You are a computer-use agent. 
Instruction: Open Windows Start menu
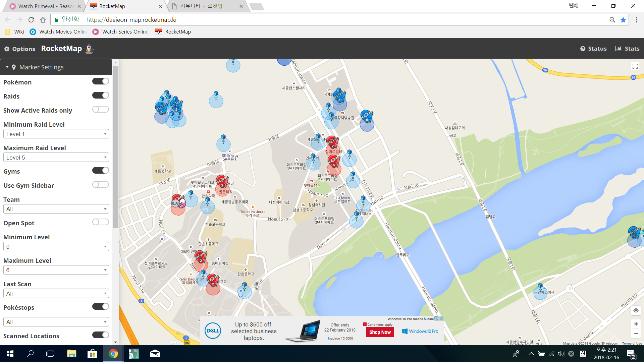(10, 354)
